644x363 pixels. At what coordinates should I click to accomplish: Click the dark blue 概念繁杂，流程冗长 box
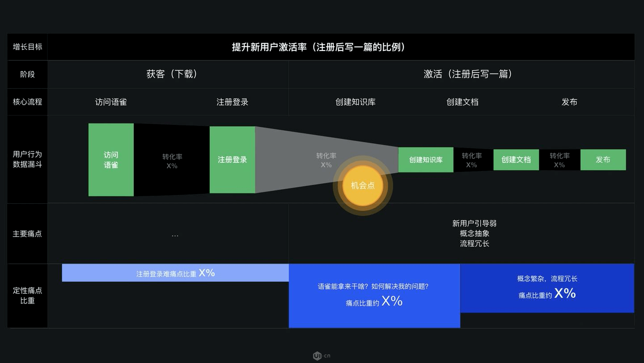pyautogui.click(x=547, y=288)
